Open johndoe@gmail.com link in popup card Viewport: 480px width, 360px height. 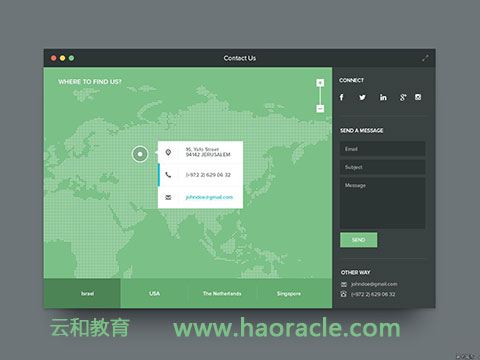pos(209,197)
